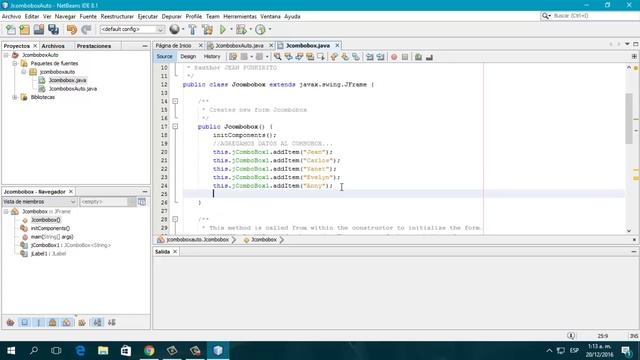Click the Save All toolbar icon
640x360 pixels.
point(53,29)
